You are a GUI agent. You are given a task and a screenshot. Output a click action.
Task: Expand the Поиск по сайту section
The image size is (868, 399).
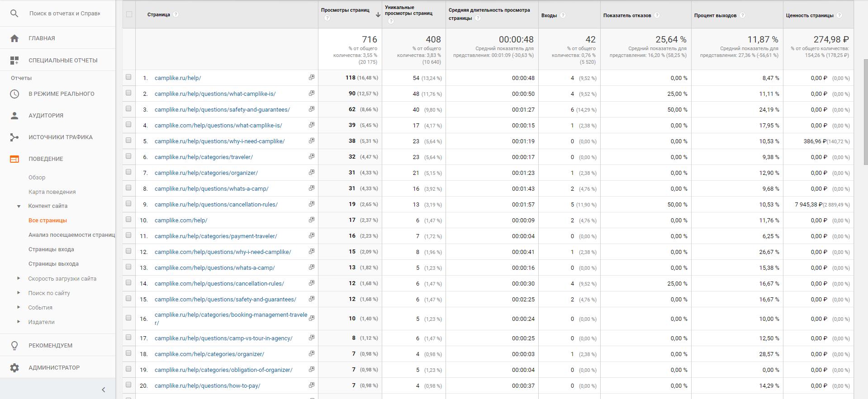19,293
